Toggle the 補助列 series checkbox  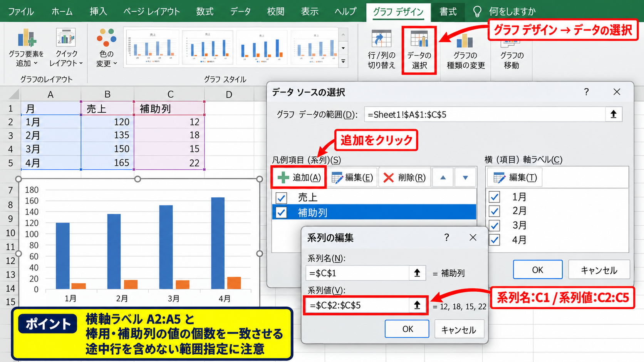pyautogui.click(x=281, y=212)
